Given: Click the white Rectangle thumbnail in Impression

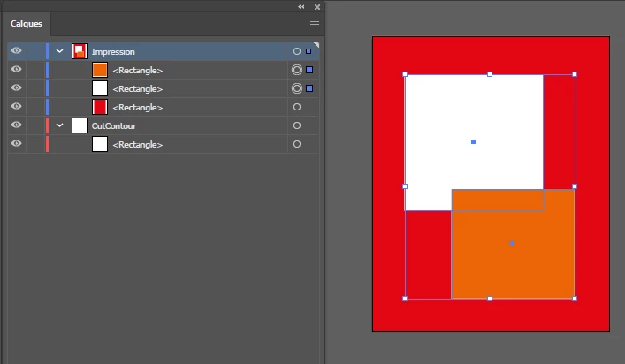Looking at the screenshot, I should pos(100,88).
